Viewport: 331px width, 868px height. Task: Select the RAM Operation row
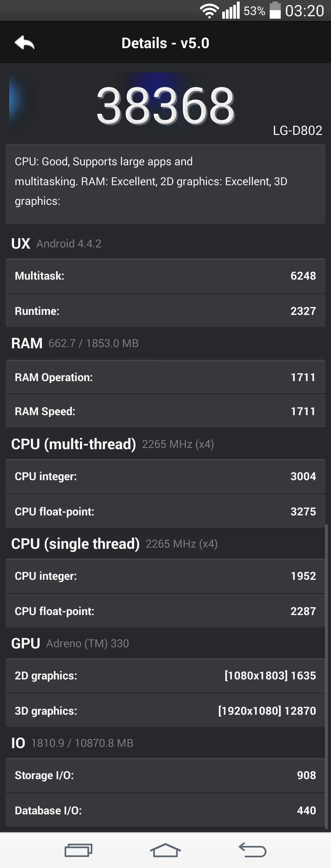(165, 377)
